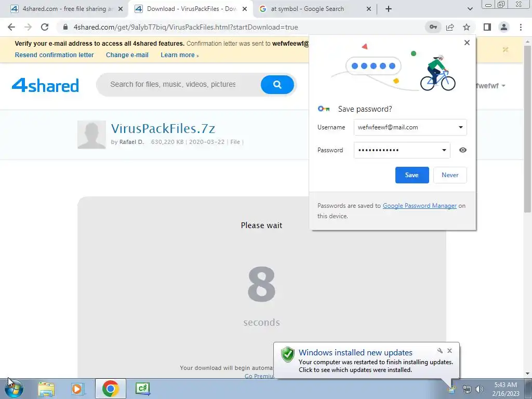
Task: Reload the 4shared download page
Action: (45, 27)
